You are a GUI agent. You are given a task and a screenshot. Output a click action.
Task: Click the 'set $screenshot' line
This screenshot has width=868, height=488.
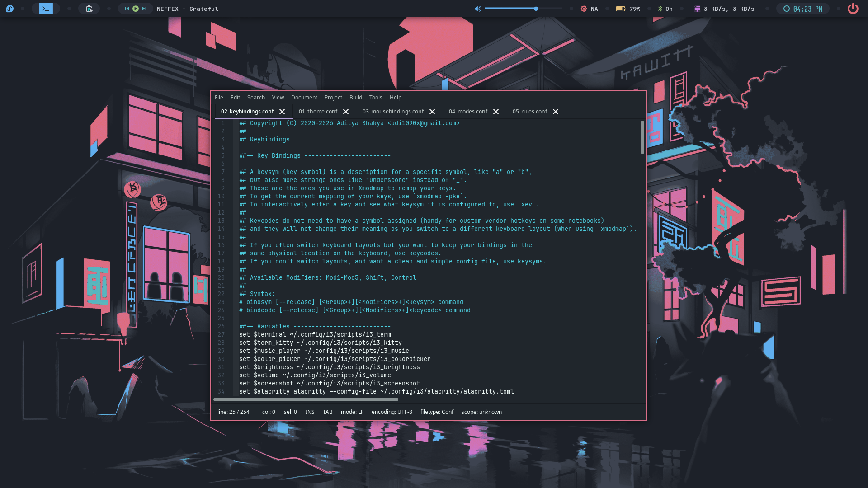330,383
